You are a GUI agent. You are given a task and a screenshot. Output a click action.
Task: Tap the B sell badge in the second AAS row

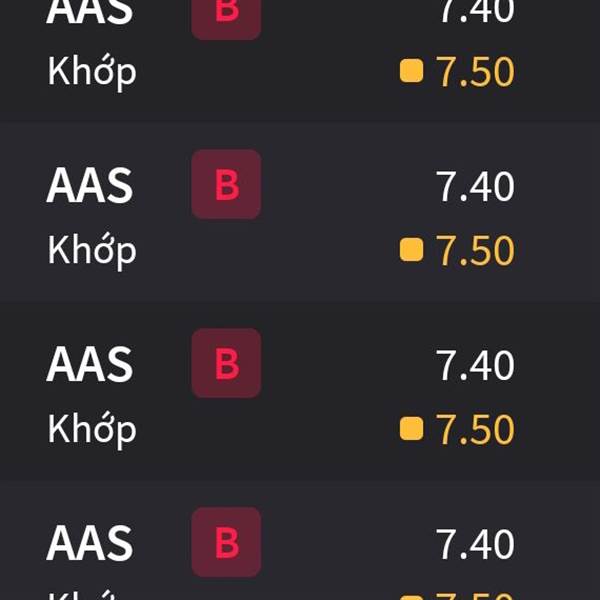coord(226,184)
